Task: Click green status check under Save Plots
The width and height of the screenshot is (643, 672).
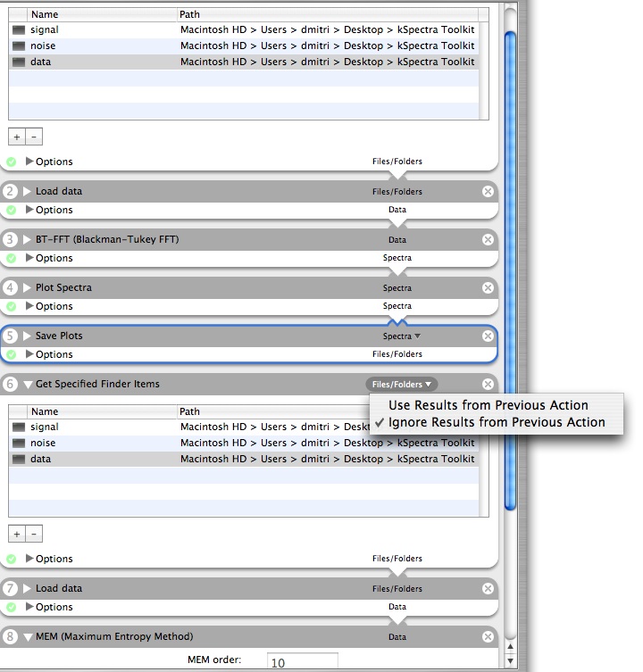Action: [11, 354]
